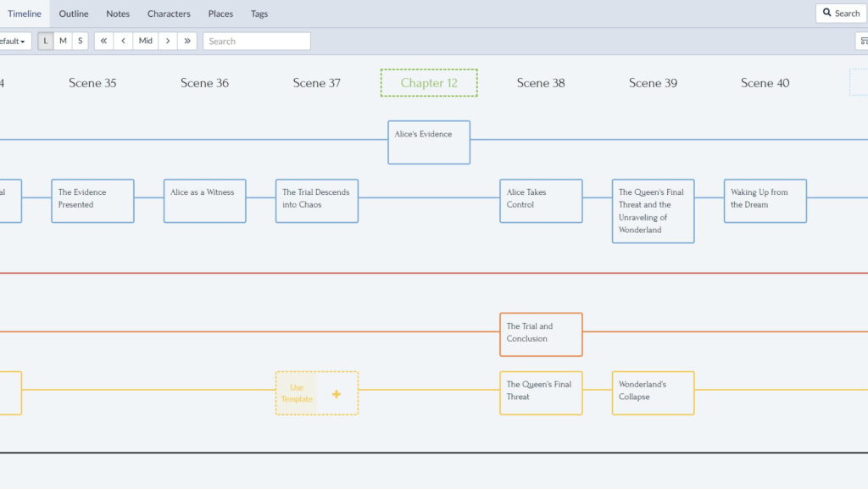Viewport: 868px width, 489px height.
Task: Click the Scene 36 heading
Action: click(x=204, y=83)
